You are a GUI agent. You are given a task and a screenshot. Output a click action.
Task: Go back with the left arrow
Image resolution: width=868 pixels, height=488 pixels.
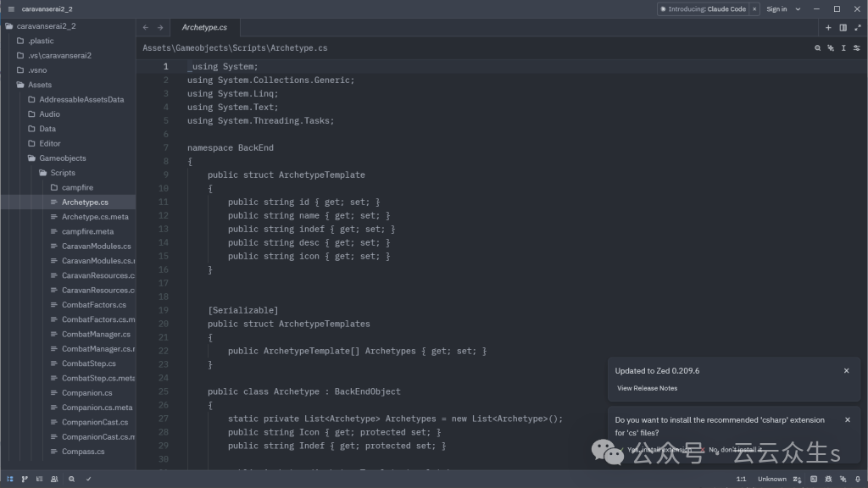[x=146, y=27]
